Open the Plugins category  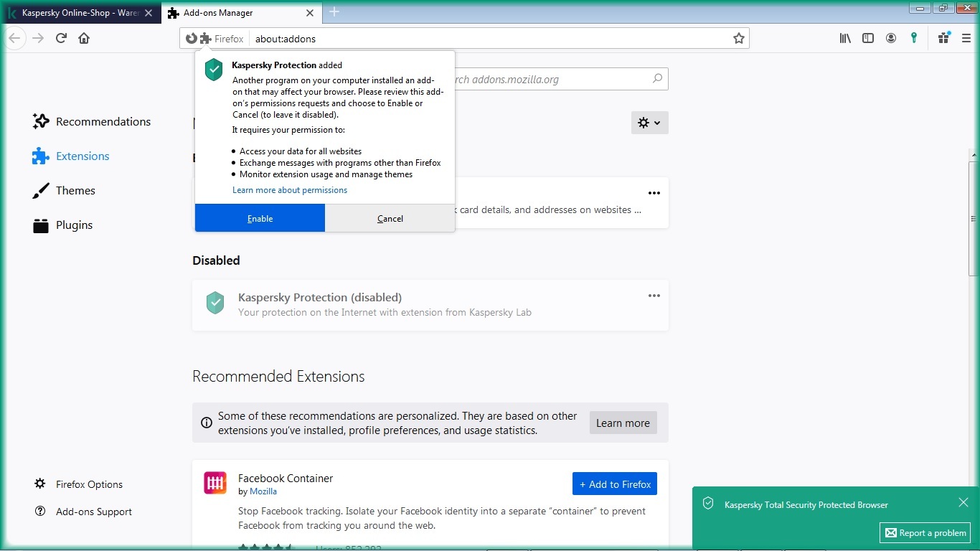(63, 225)
